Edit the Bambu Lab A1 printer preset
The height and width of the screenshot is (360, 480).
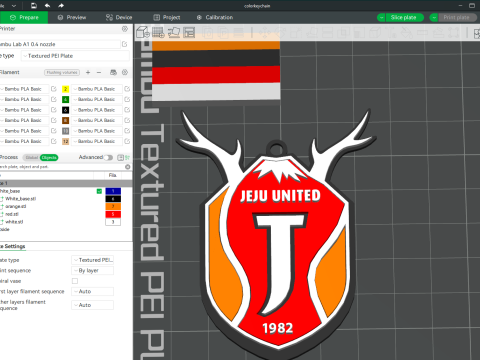point(125,44)
